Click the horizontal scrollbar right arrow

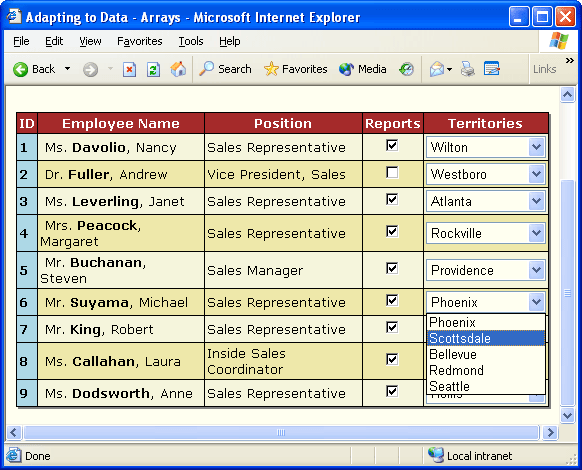pos(550,433)
